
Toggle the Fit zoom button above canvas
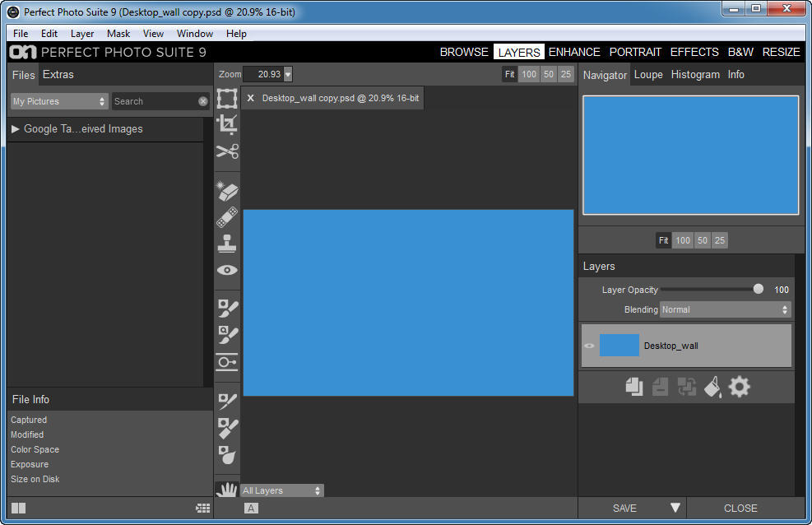pos(510,74)
